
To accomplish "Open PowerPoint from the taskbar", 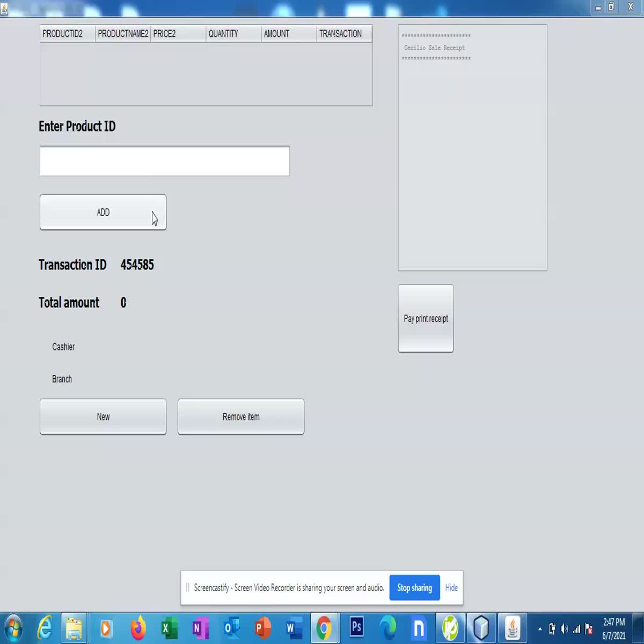I will click(x=262, y=628).
